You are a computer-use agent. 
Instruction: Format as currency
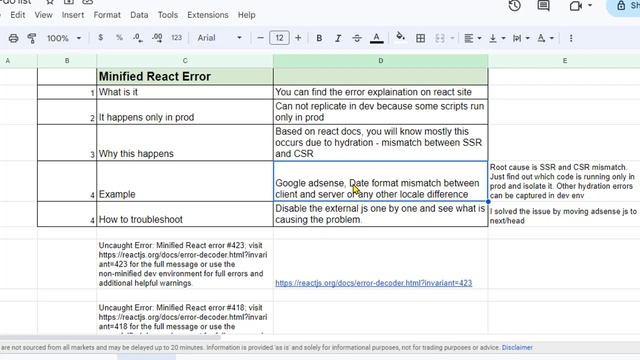pyautogui.click(x=100, y=38)
